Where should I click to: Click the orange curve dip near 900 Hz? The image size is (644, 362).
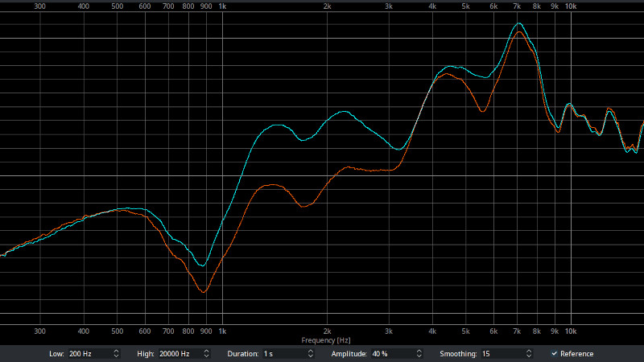(204, 291)
